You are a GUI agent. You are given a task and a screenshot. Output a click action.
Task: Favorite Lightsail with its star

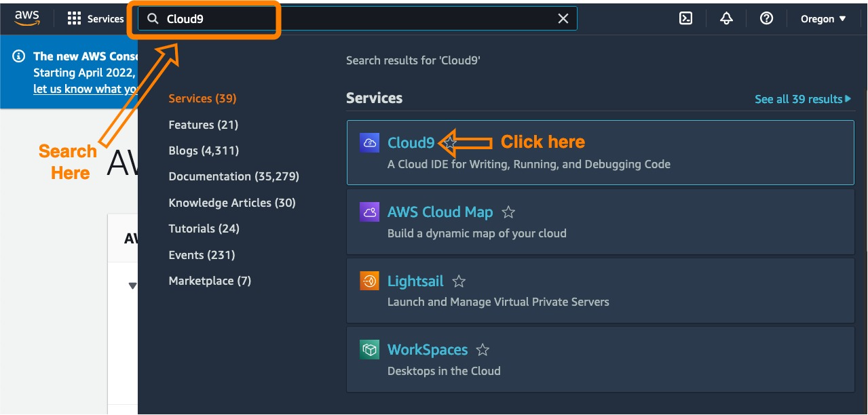[459, 281]
